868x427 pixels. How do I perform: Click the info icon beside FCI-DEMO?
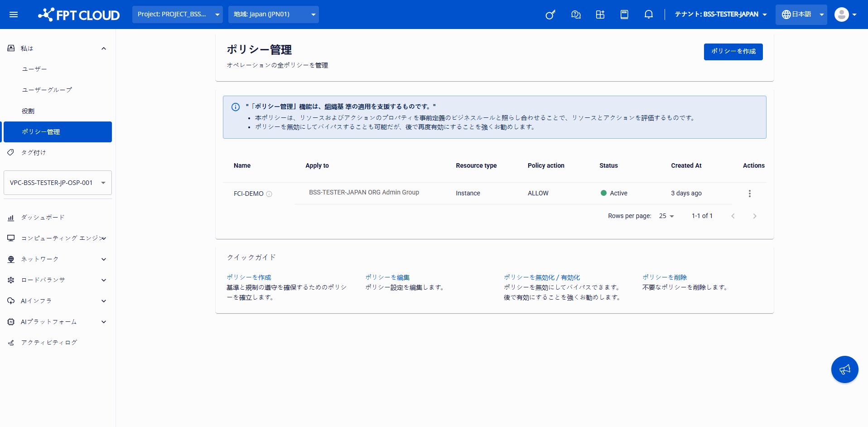click(x=269, y=194)
